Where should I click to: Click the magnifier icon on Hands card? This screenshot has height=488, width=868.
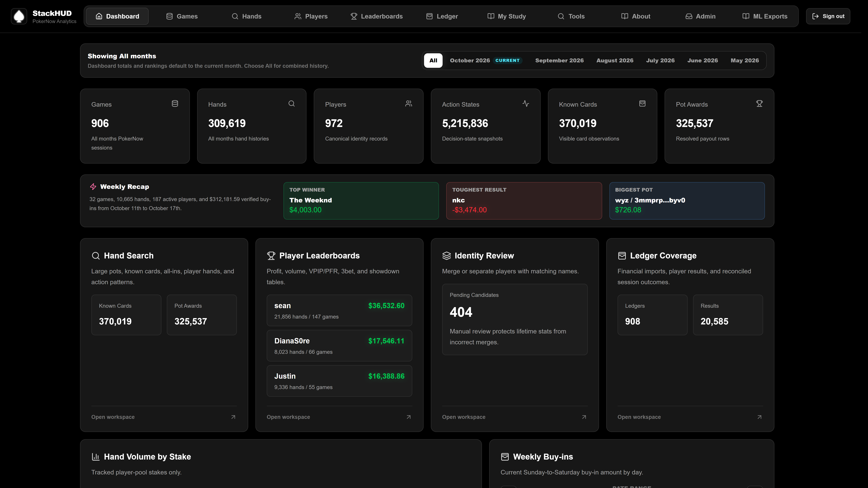(x=291, y=103)
